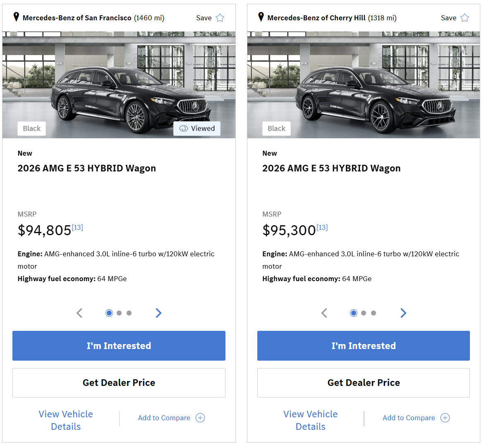The image size is (484, 448).
Task: Go to previous slide on San Francisco card
Action: click(79, 313)
